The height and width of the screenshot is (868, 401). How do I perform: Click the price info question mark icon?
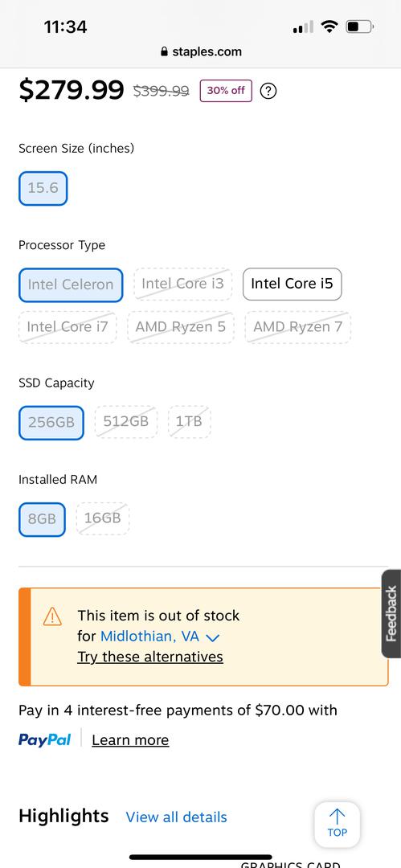pyautogui.click(x=268, y=91)
